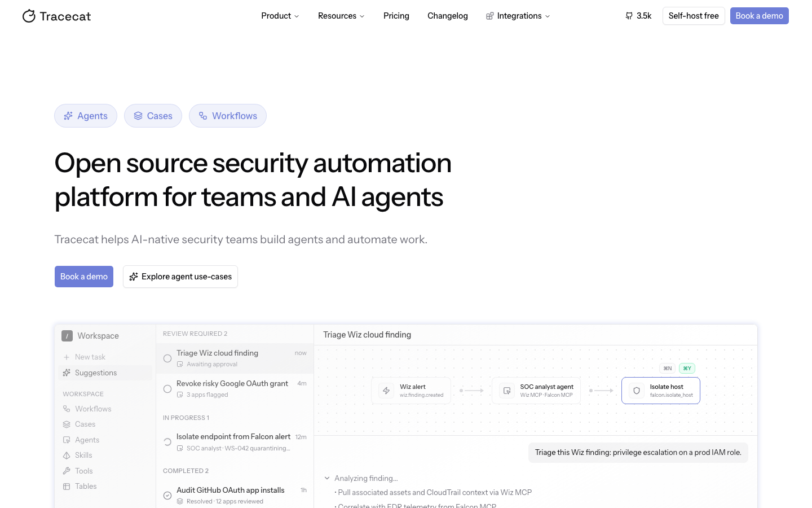
Task: Select the Isolate host shield node icon
Action: [x=637, y=391]
